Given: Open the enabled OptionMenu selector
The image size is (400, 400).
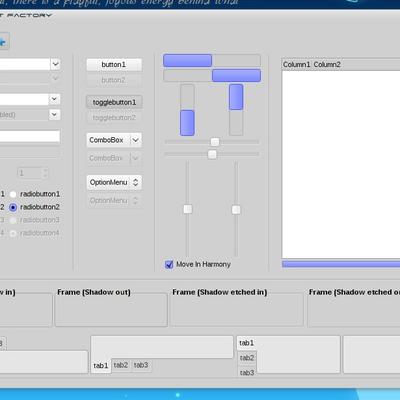Looking at the screenshot, I should point(114,183).
